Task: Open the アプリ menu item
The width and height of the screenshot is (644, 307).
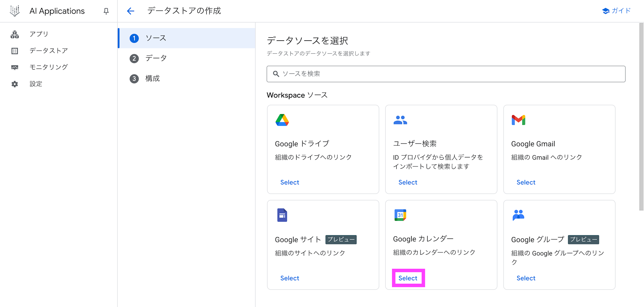Action: pos(39,34)
